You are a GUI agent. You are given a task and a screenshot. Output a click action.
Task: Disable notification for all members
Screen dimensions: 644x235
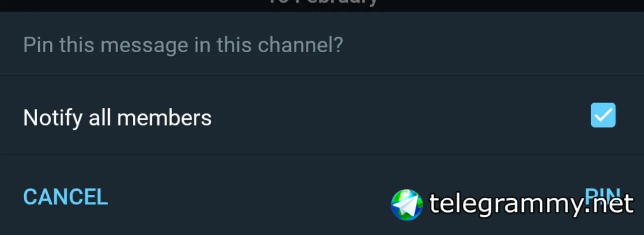[603, 115]
